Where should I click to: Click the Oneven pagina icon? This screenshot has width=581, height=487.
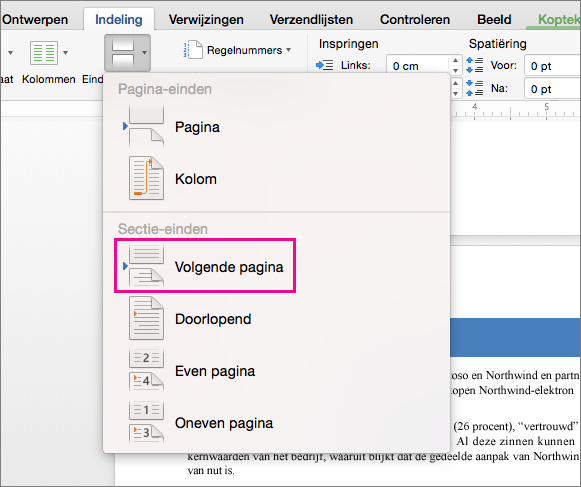pyautogui.click(x=146, y=422)
